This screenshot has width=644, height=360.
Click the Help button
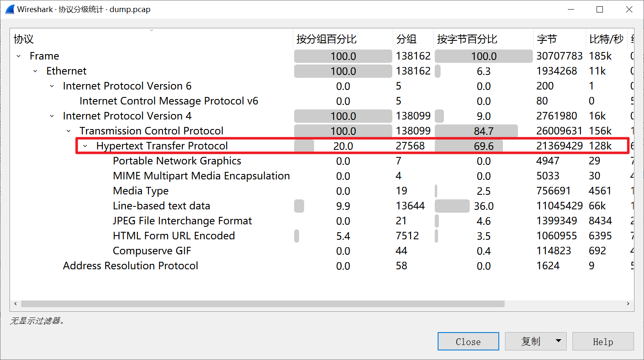pos(603,341)
